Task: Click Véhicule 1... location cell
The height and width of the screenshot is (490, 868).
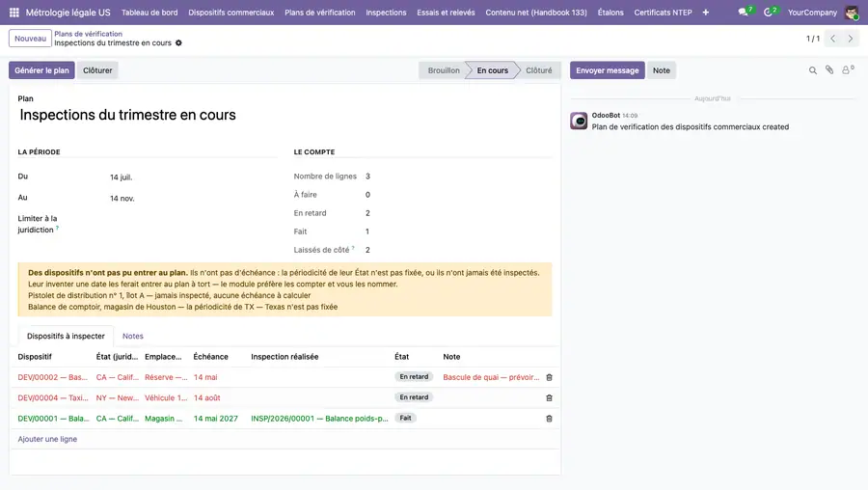Action: click(x=166, y=397)
